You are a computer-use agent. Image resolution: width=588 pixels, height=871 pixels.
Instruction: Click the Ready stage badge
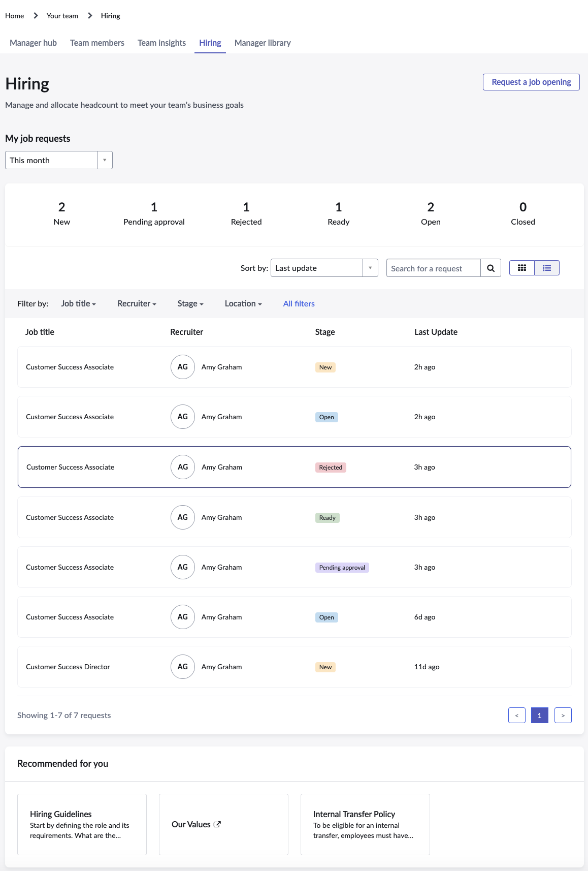point(327,518)
